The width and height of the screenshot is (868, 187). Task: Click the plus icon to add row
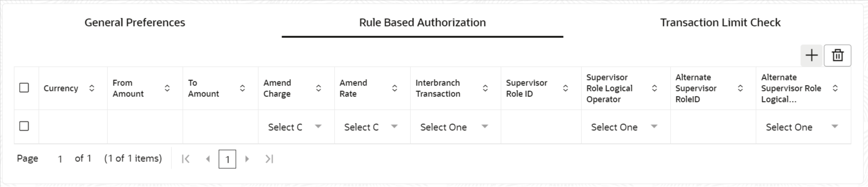pyautogui.click(x=811, y=56)
